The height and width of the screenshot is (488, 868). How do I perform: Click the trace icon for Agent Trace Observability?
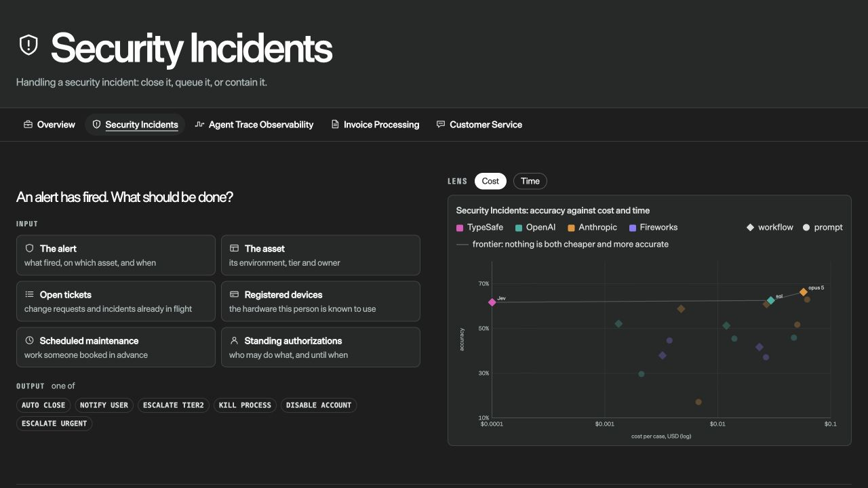click(x=199, y=125)
